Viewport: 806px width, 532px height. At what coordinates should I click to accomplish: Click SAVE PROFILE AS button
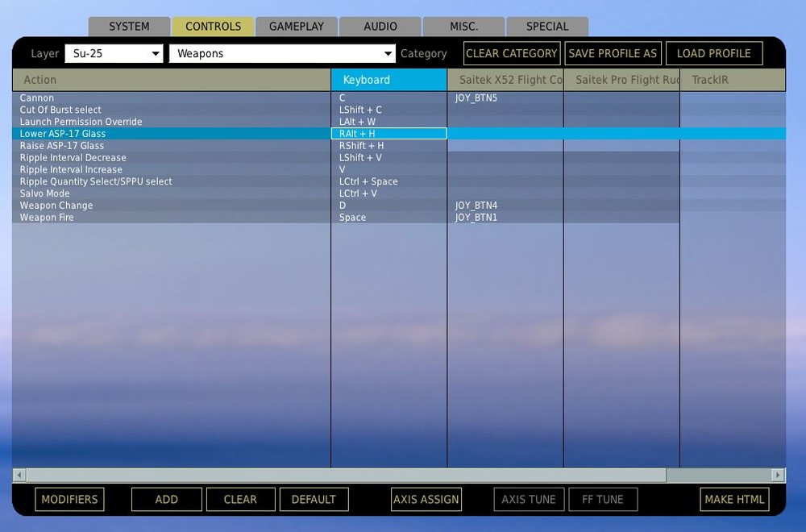coord(613,53)
